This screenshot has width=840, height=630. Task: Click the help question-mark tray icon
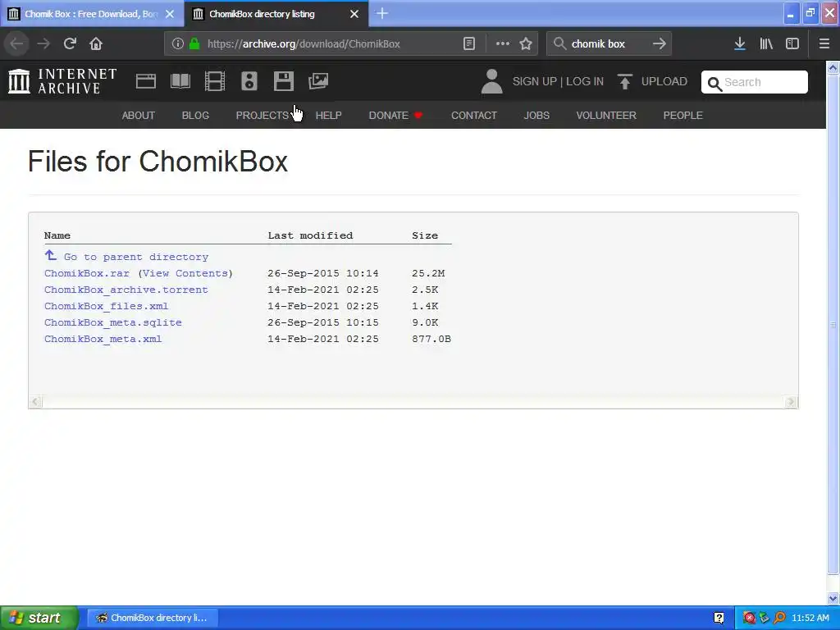tap(719, 618)
